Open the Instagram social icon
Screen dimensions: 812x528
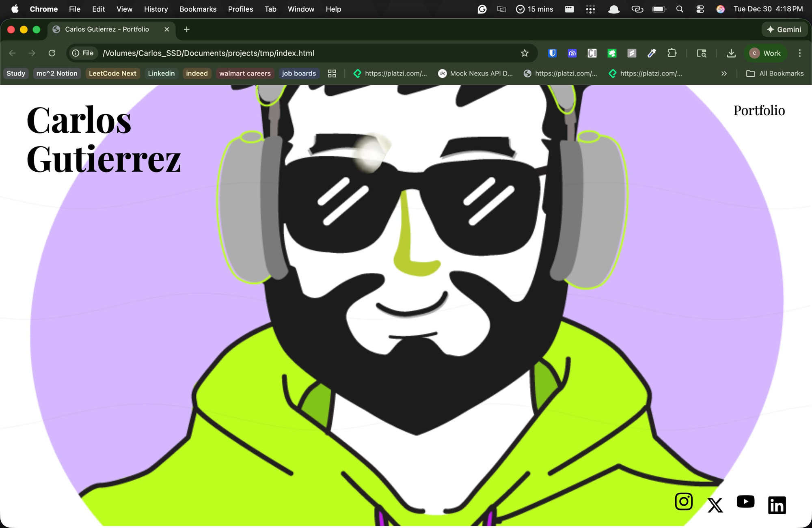click(684, 502)
